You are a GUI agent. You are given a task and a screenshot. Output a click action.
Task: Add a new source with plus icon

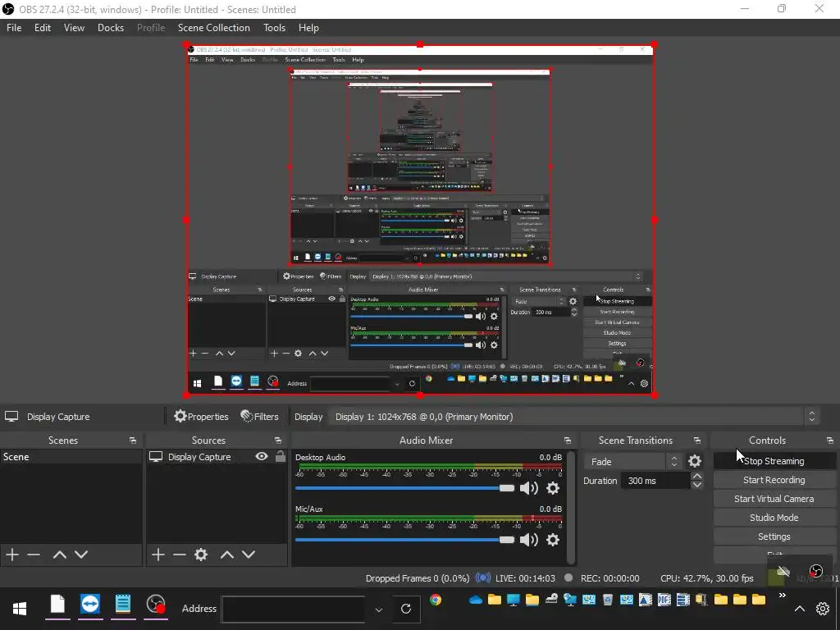pyautogui.click(x=158, y=555)
